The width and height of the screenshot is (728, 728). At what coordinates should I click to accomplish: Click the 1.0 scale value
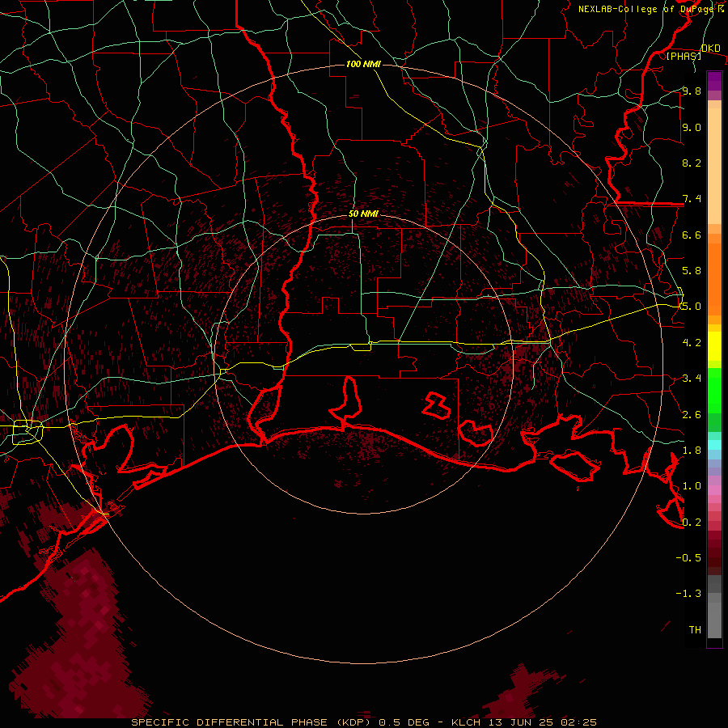[692, 486]
